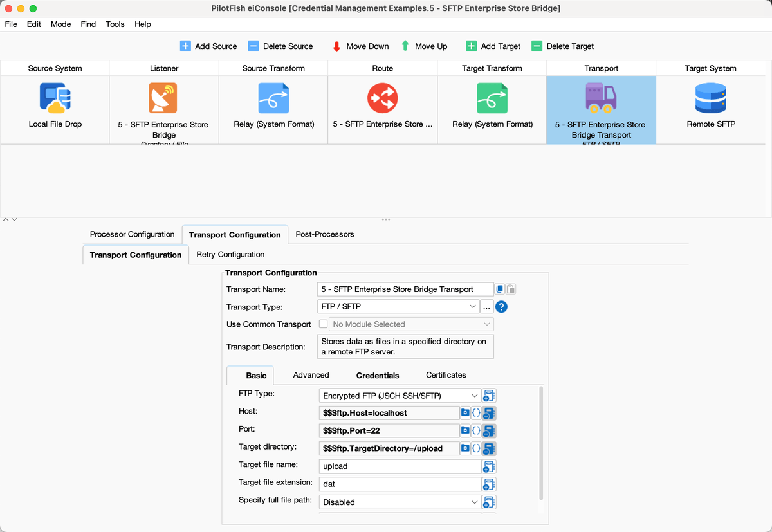The width and height of the screenshot is (772, 532).
Task: Click remove property icon in Port row
Action: tap(489, 431)
